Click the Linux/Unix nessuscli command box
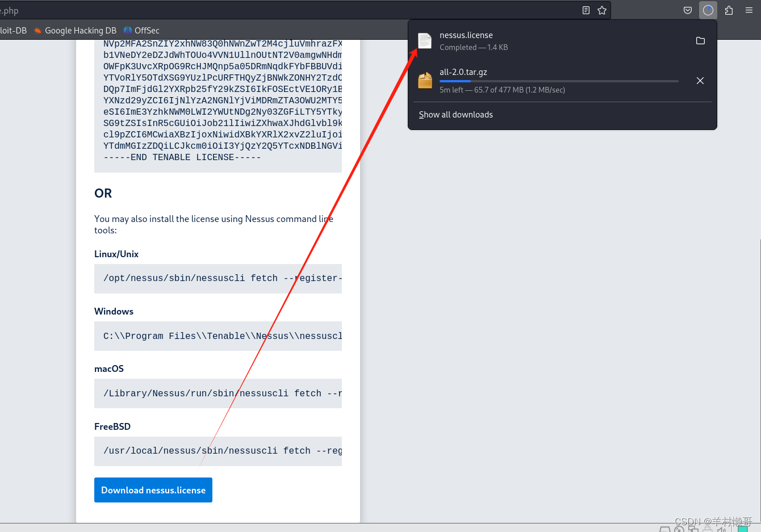Screen dimensions: 761x532 218,278
